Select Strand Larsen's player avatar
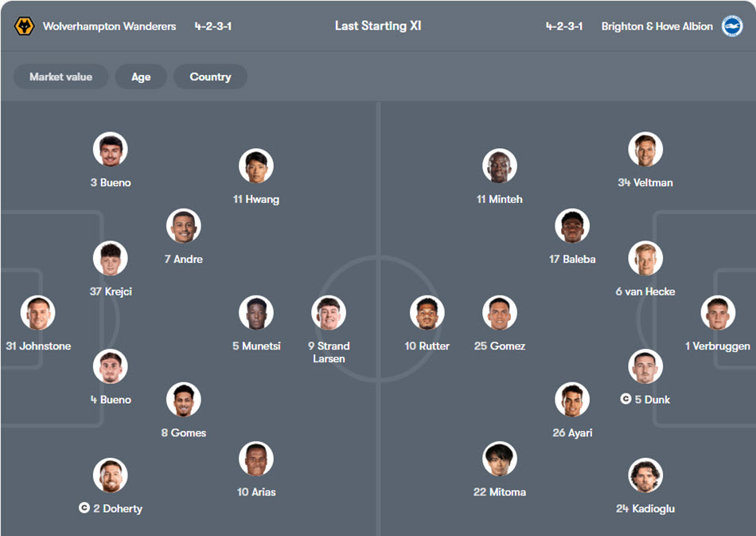The height and width of the screenshot is (536, 756). [328, 313]
